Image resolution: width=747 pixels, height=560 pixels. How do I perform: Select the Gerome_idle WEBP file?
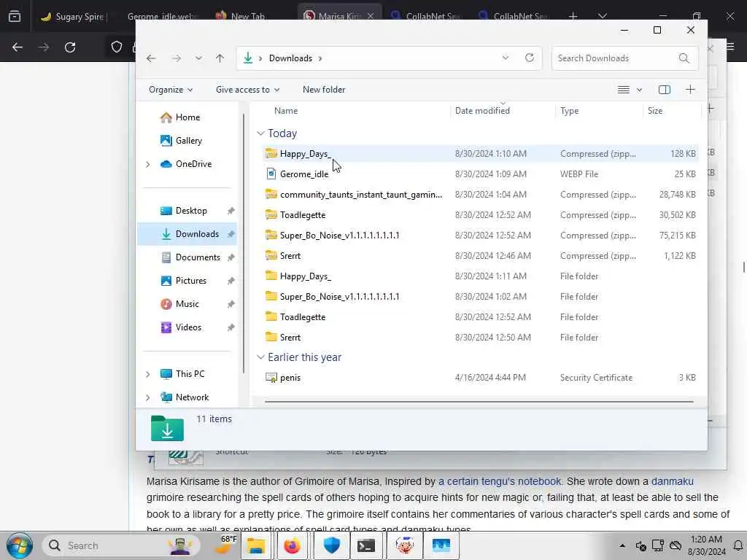[x=480, y=174]
